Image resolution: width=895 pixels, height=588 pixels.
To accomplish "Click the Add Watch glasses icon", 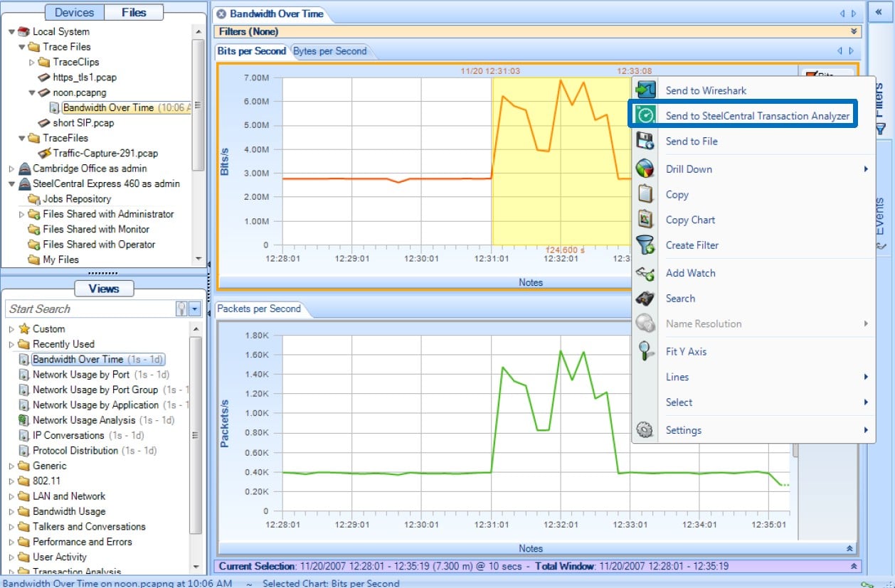I will [645, 273].
